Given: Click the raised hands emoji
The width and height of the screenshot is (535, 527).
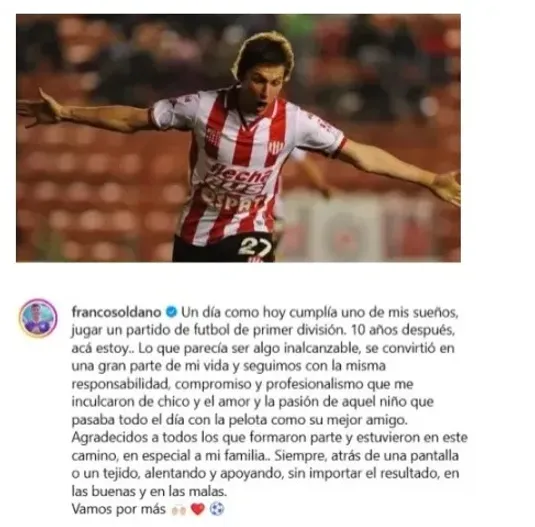Looking at the screenshot, I should click(x=179, y=510).
